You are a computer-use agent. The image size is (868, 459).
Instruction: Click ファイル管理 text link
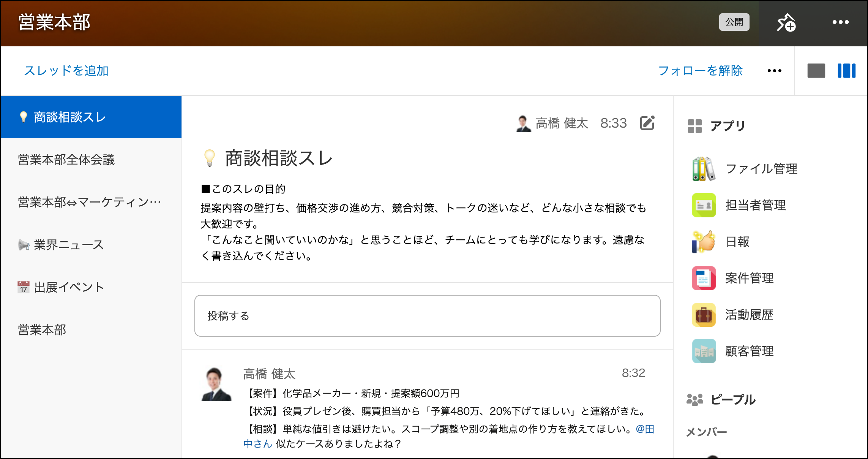point(761,169)
